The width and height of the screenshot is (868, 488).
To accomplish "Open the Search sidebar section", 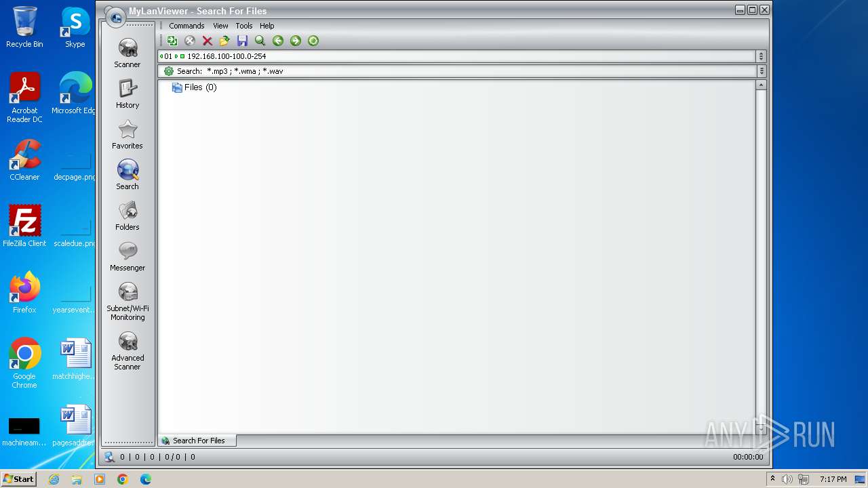I will click(x=127, y=175).
